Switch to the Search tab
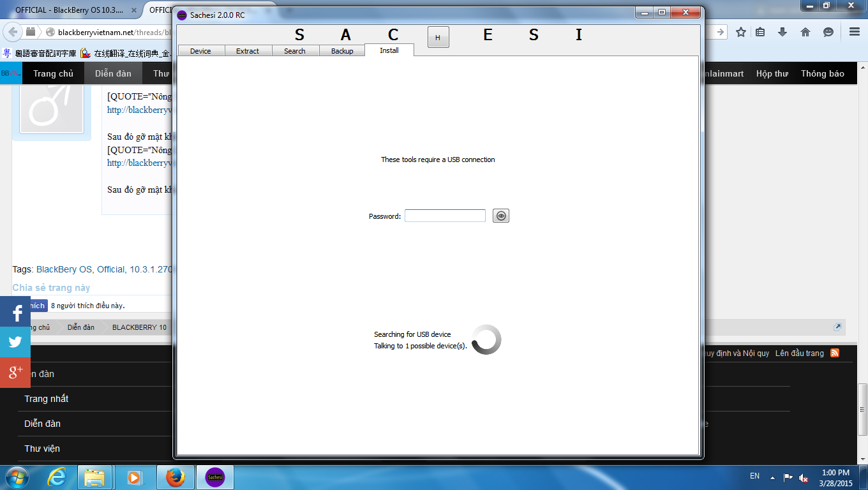The image size is (868, 490). [x=295, y=51]
